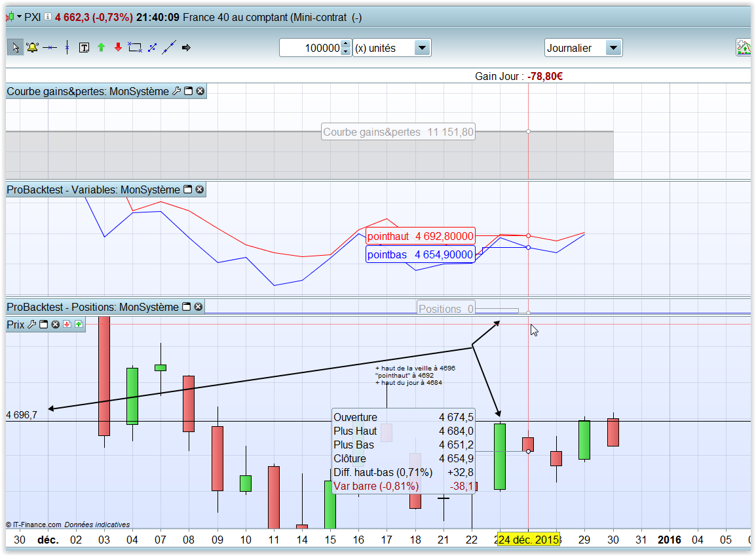The image size is (756, 556).
Task: Close the ProBacktest Variables panel
Action: click(200, 189)
